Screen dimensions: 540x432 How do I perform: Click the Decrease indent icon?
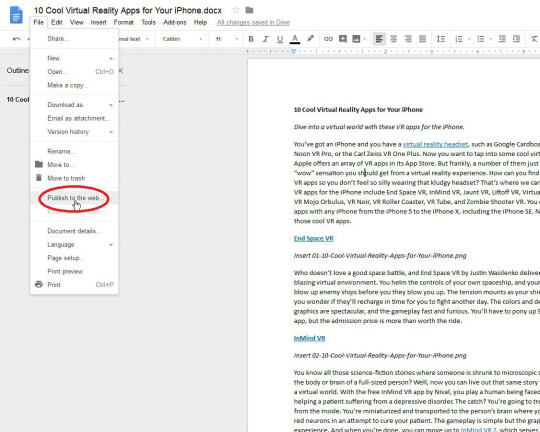click(x=502, y=39)
